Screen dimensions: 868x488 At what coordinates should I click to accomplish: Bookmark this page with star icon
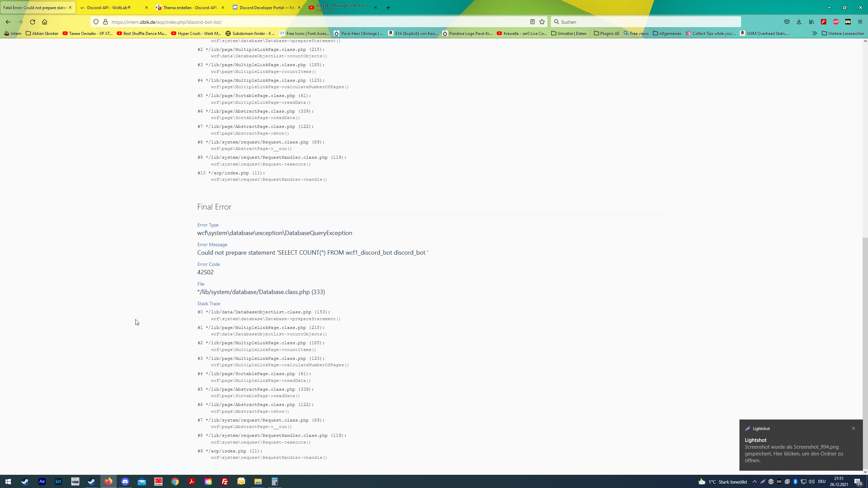[x=542, y=22]
